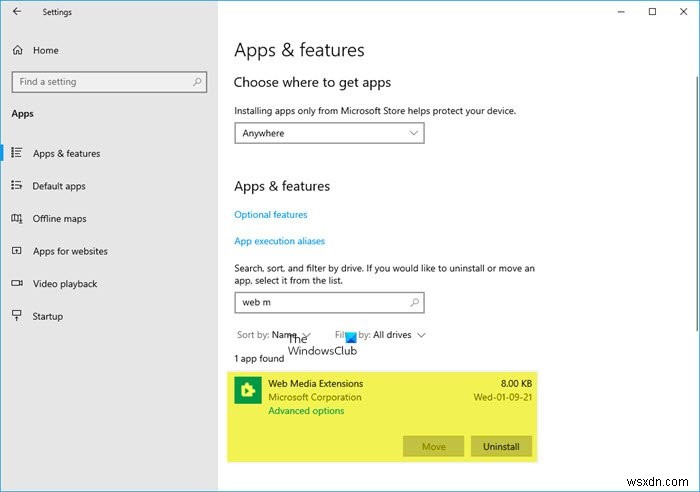Click inside the 'web m' app search field
700x492 pixels.
point(329,303)
